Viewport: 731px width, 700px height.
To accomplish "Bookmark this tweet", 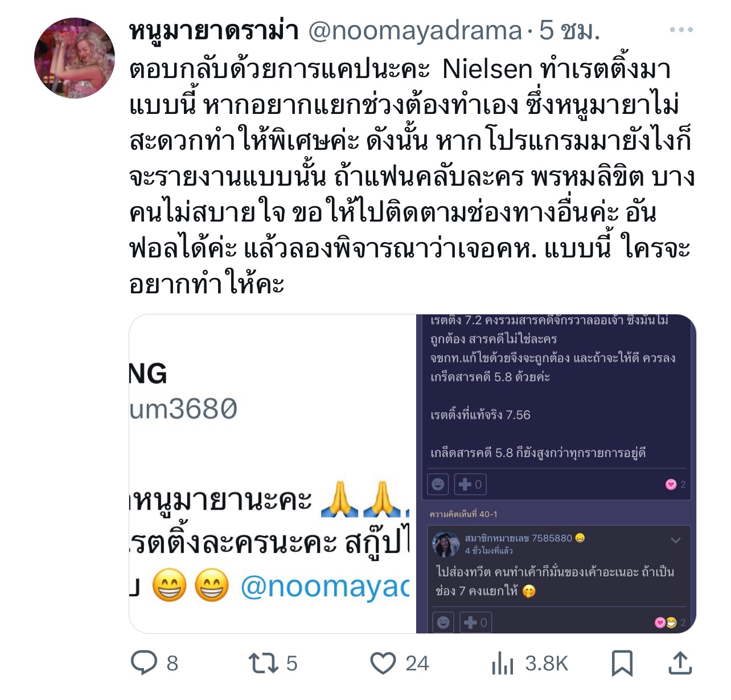I will 622,664.
